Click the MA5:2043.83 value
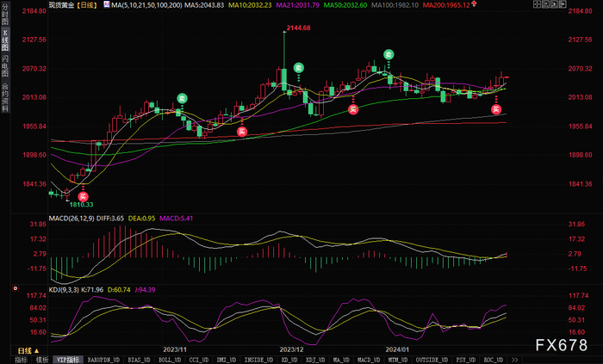 (x=204, y=5)
